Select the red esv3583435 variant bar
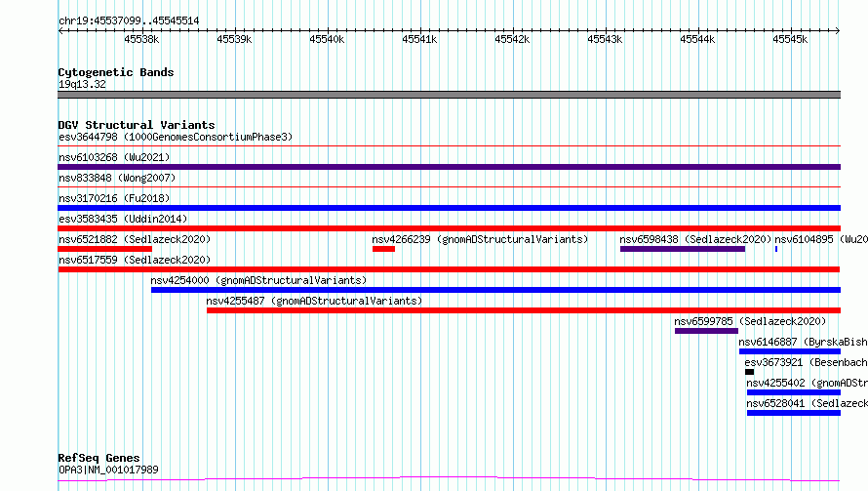This screenshot has height=491, width=868. click(449, 228)
